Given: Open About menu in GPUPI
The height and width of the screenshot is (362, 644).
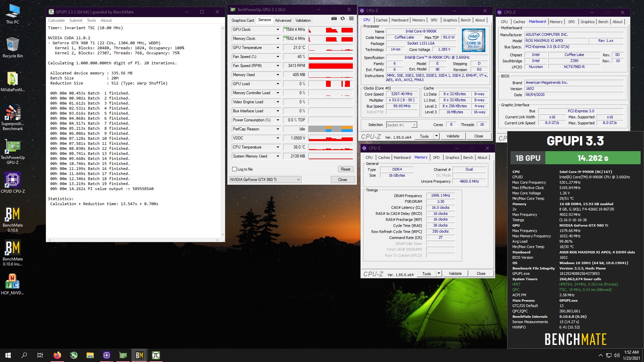Looking at the screenshot, I should [106, 20].
